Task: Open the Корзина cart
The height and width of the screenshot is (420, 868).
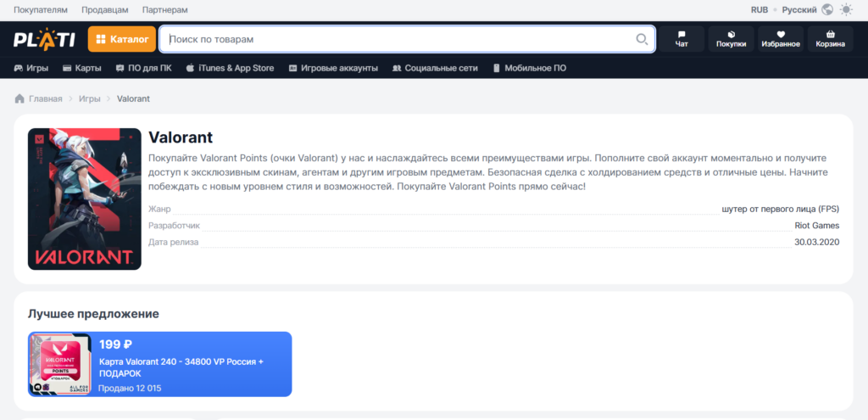Action: pos(830,39)
